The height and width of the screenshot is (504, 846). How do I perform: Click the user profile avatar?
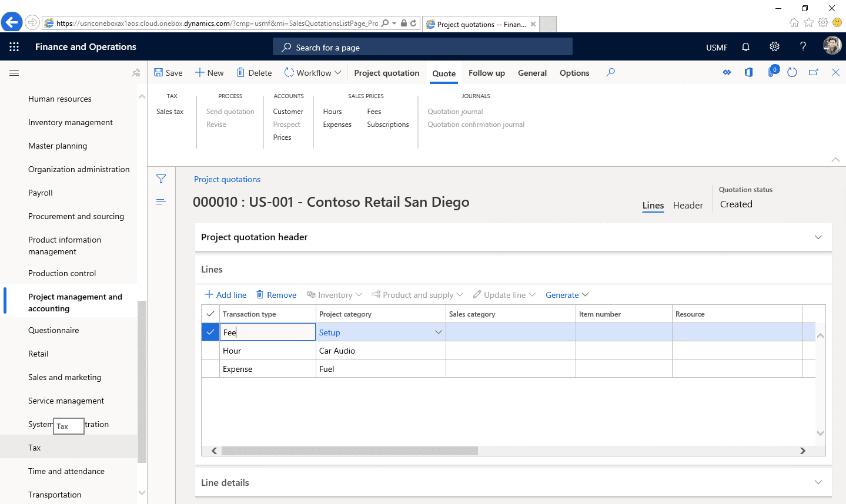point(832,46)
